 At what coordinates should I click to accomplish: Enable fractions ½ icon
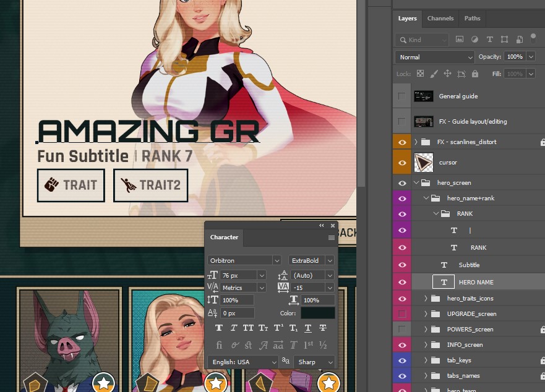[323, 345]
